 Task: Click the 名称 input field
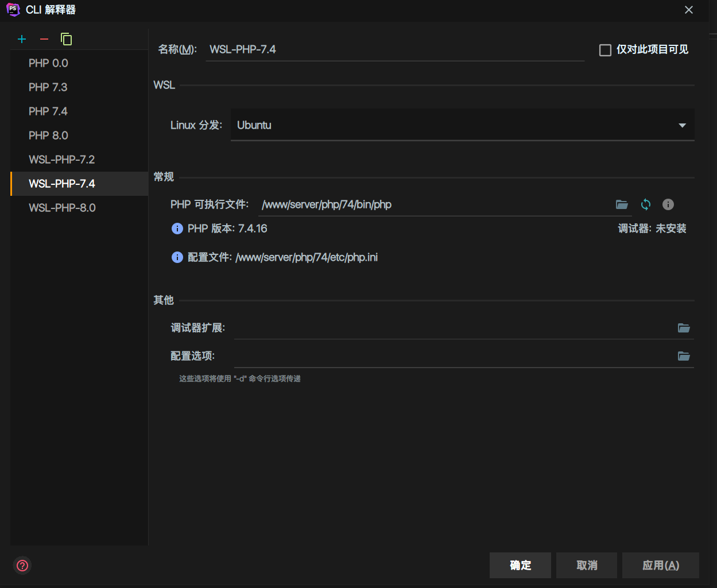395,49
